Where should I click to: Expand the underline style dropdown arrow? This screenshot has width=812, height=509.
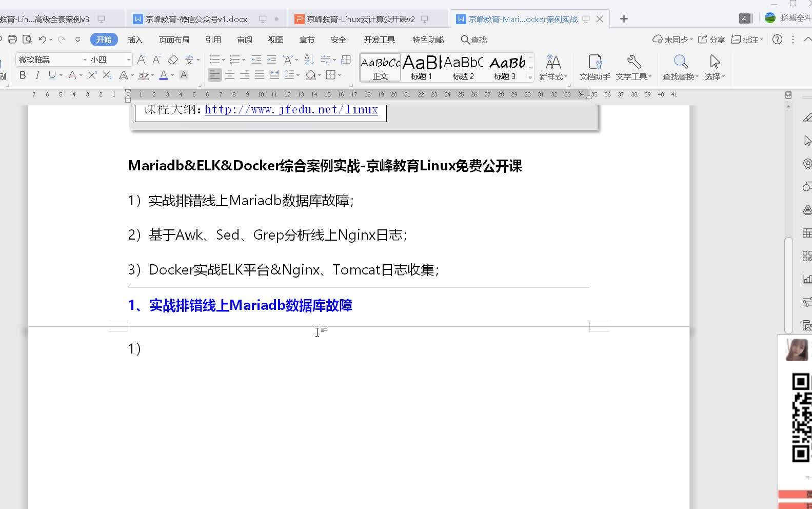pos(61,76)
